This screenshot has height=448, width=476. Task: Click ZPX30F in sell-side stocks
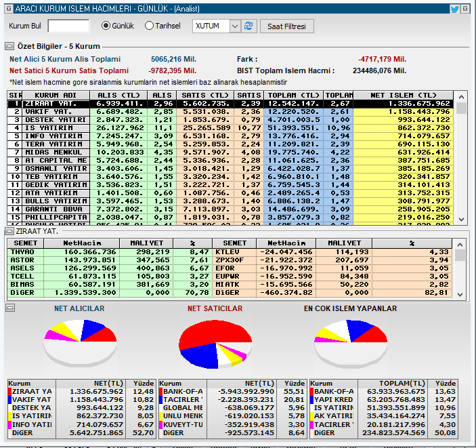(230, 260)
